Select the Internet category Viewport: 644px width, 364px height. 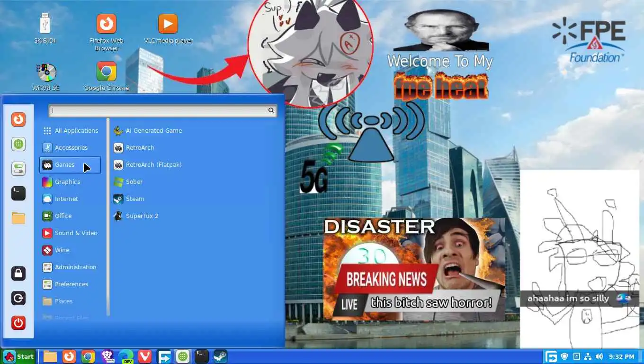point(70,199)
